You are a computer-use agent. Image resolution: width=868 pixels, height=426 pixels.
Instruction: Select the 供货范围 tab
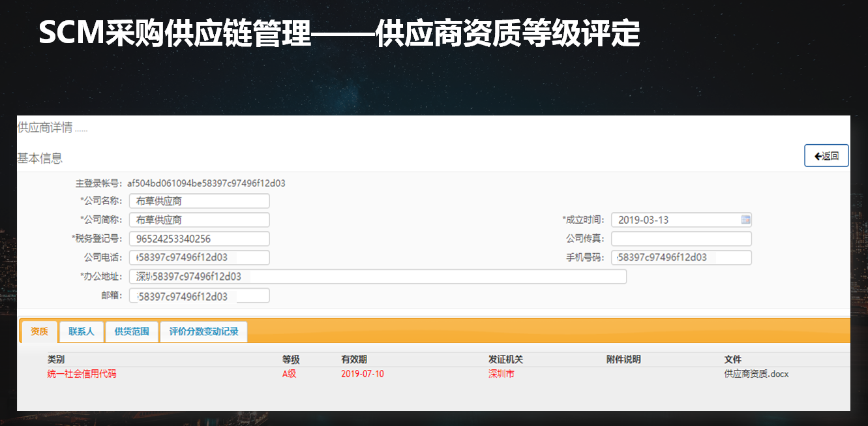[132, 331]
